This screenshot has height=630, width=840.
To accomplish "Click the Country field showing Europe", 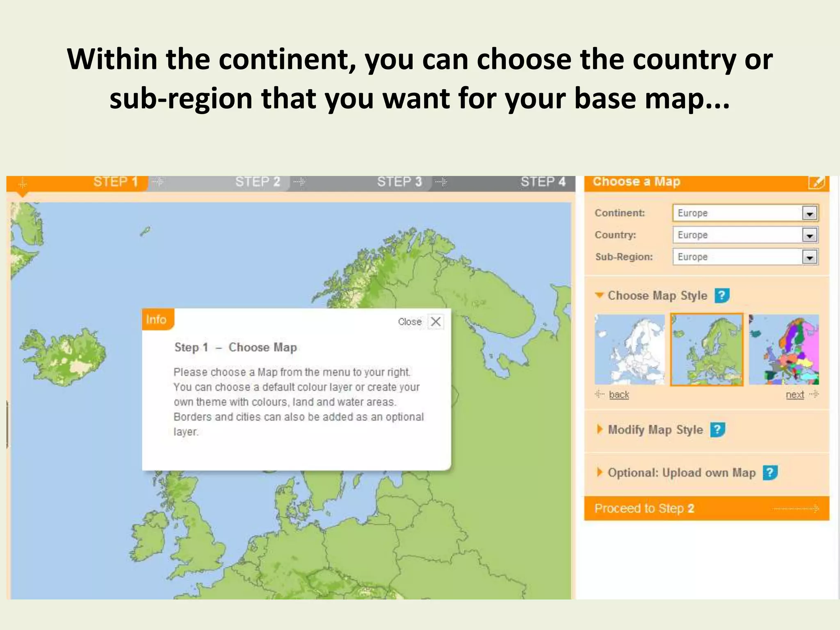I will (x=746, y=235).
